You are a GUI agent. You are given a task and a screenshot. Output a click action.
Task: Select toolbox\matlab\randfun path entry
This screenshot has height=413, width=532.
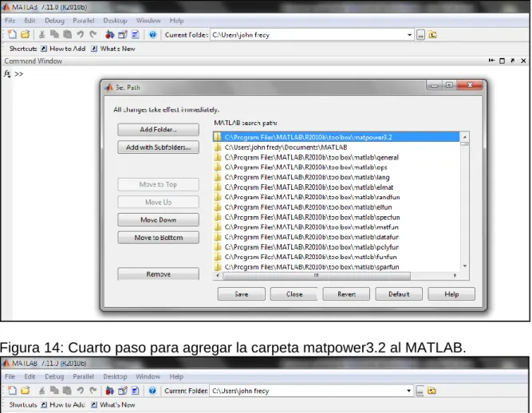pyautogui.click(x=336, y=197)
